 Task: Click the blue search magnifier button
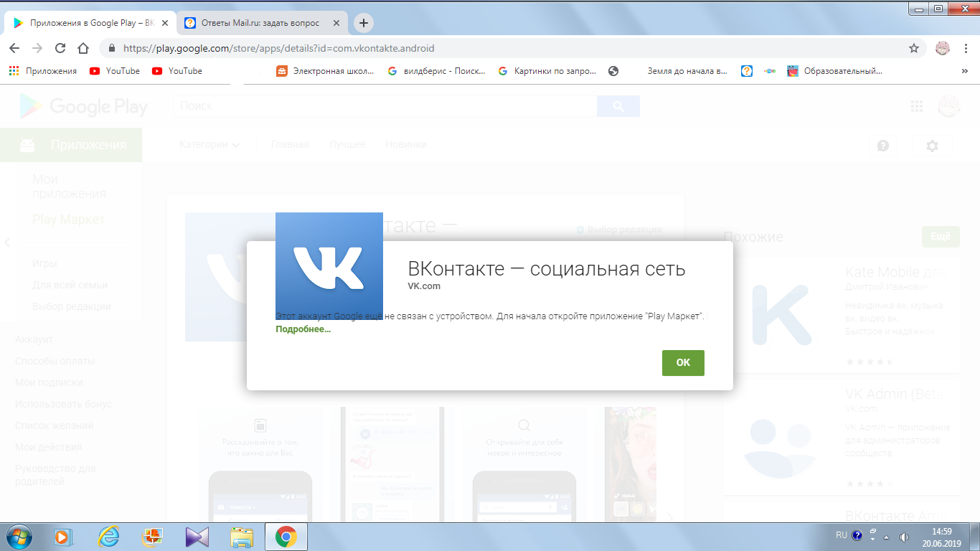tap(618, 106)
